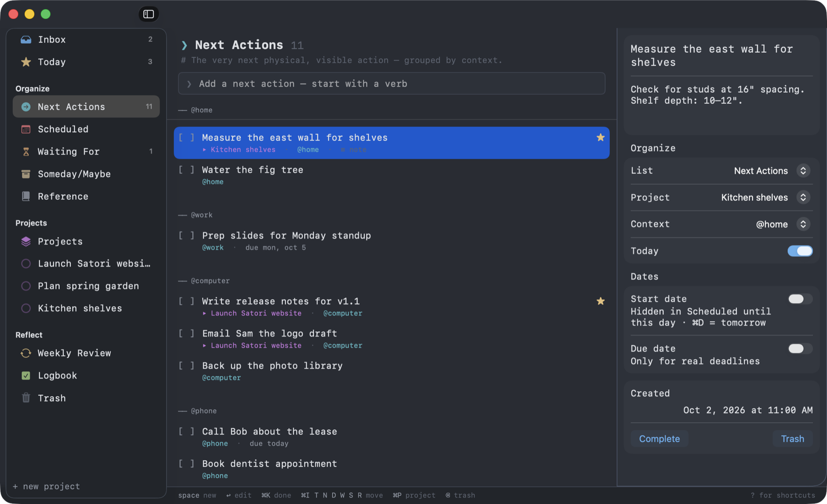
Task: Click the Kitchen shelves project circle icon
Action: tap(26, 308)
